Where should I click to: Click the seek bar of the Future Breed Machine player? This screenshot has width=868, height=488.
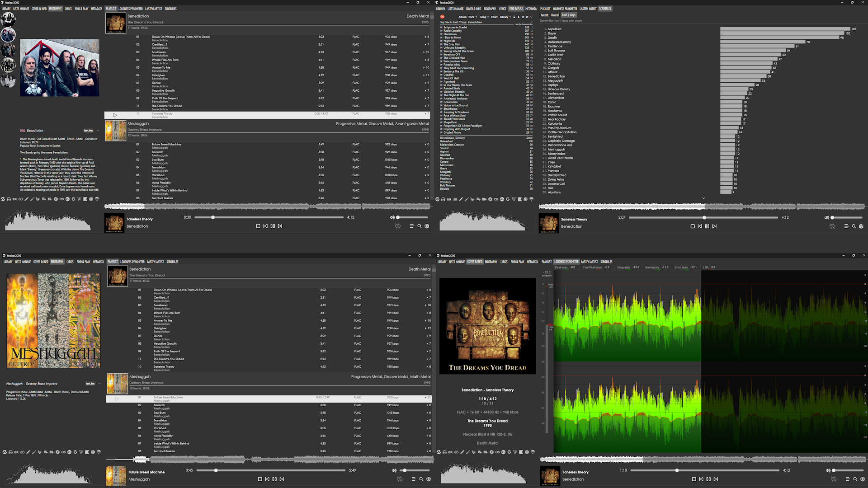(x=271, y=470)
